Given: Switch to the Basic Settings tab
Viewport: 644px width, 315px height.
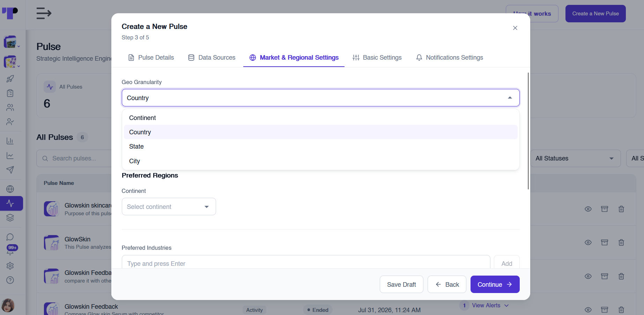Looking at the screenshot, I should click(377, 58).
